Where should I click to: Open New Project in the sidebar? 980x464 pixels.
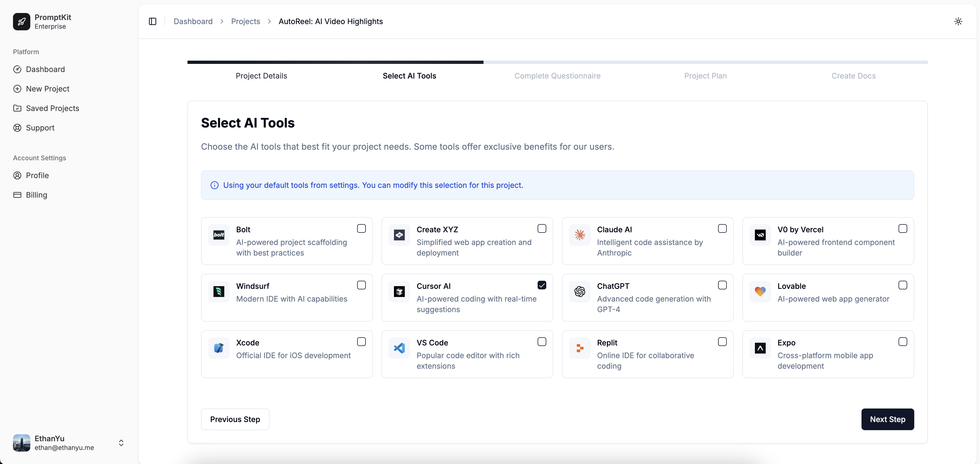pos(69,89)
